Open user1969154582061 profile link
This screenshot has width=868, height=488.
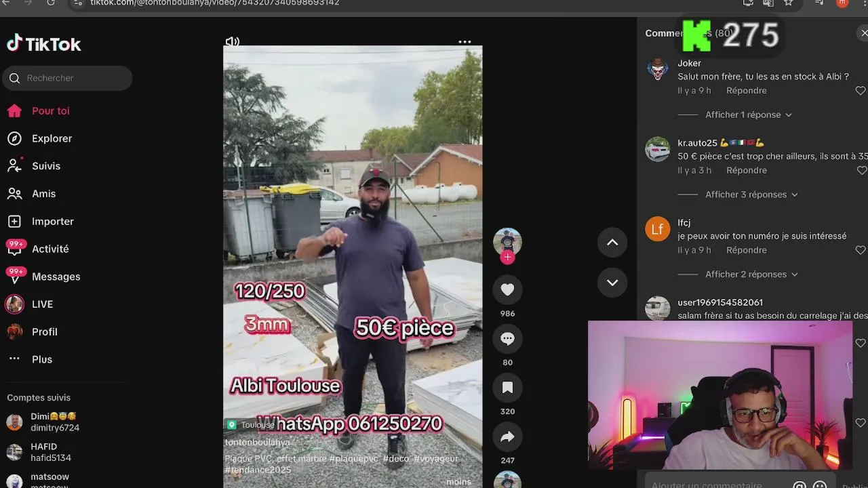pyautogui.click(x=720, y=302)
